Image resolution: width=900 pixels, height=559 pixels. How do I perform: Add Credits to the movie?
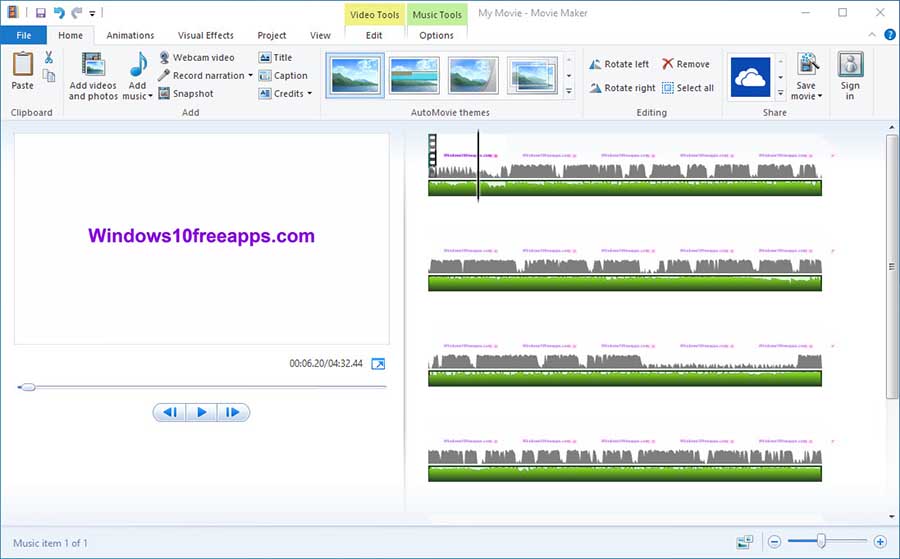(x=281, y=93)
